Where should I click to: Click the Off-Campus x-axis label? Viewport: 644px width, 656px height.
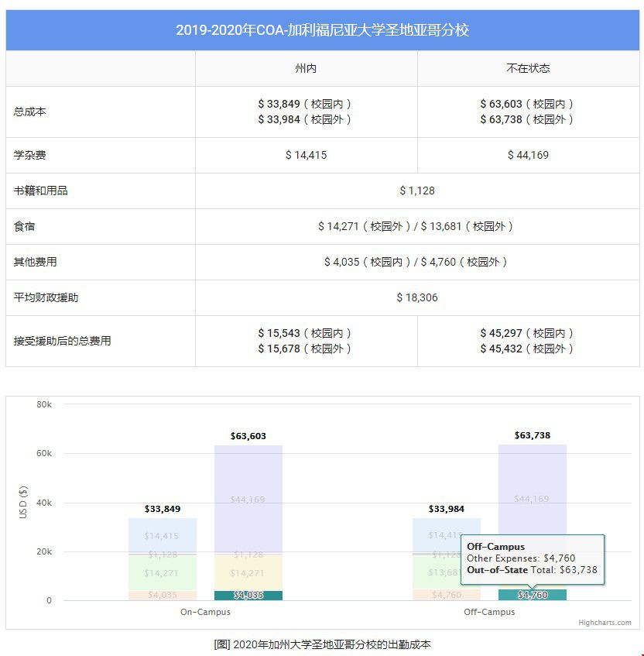click(488, 611)
